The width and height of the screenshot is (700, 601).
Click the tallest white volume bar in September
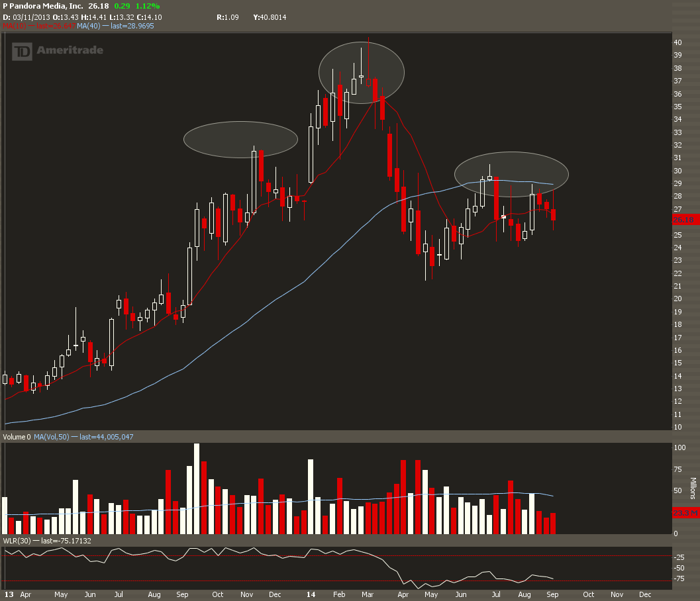coord(197,488)
